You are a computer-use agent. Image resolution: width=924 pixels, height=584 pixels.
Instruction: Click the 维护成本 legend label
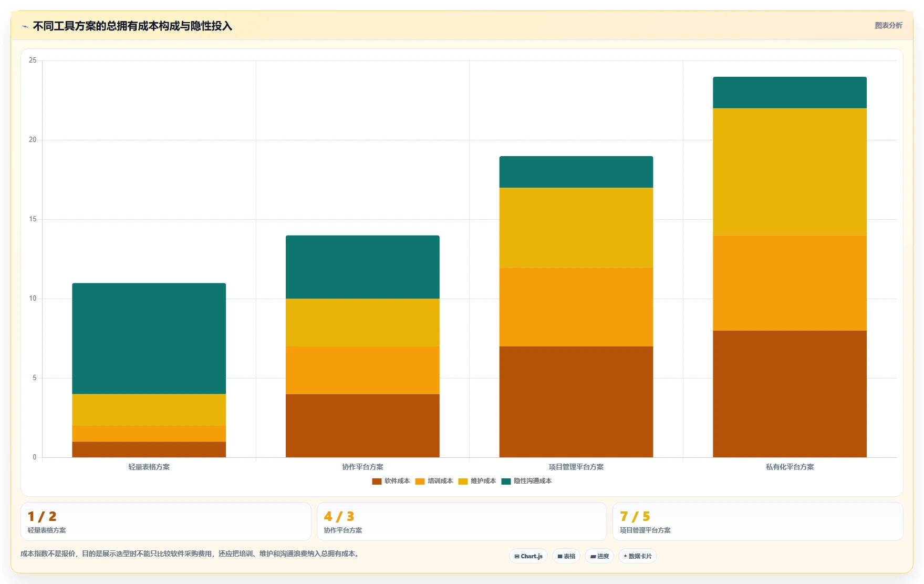(483, 481)
